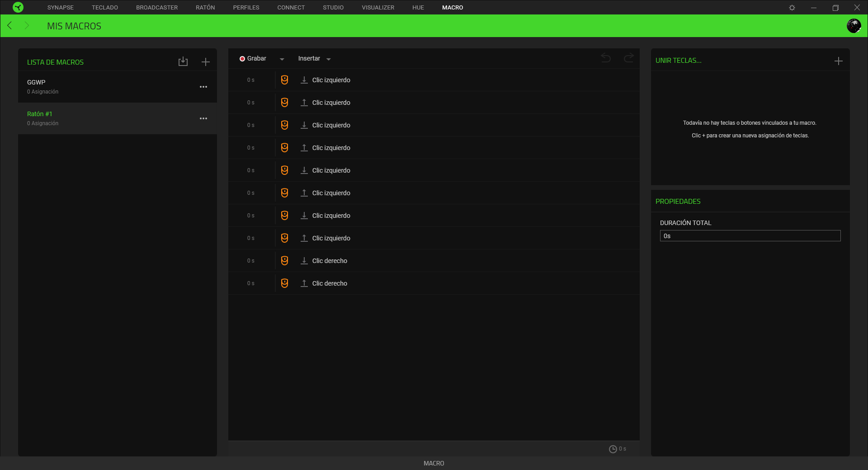Open the STUDIO tab
Viewport: 868px width, 470px height.
coord(333,8)
